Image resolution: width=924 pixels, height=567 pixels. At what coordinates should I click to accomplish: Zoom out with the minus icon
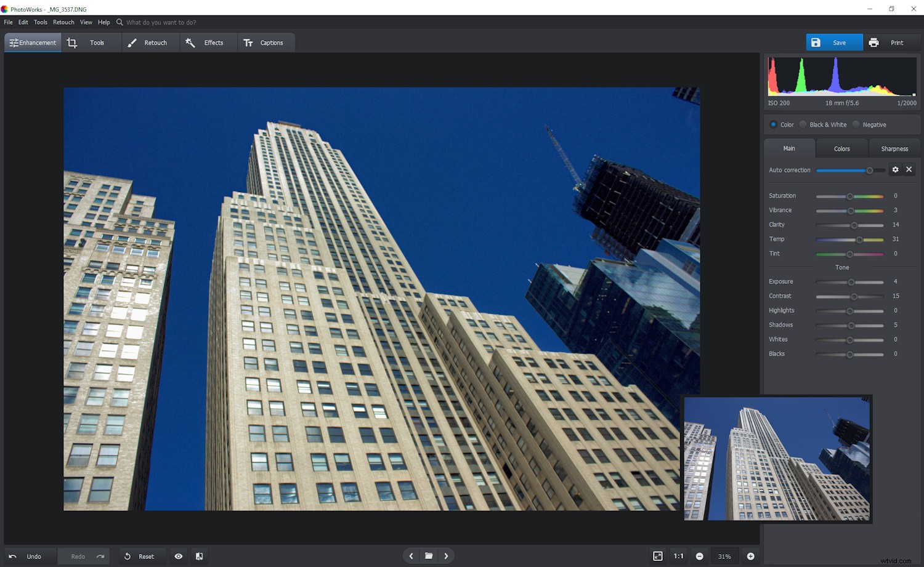[x=700, y=556]
